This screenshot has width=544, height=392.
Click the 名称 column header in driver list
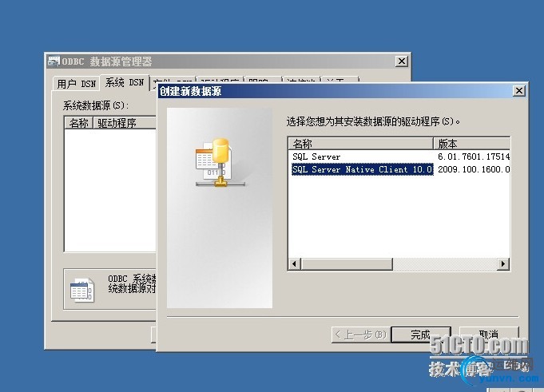(x=360, y=143)
